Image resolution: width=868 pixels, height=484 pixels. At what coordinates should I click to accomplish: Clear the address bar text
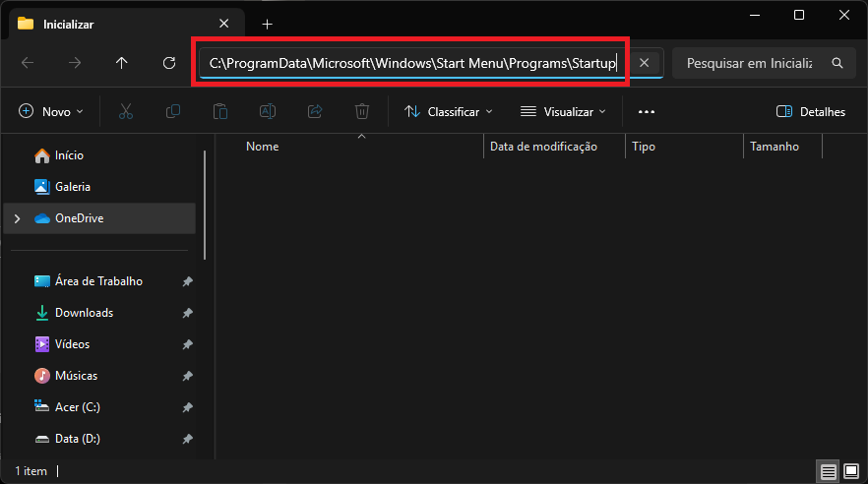click(x=644, y=63)
